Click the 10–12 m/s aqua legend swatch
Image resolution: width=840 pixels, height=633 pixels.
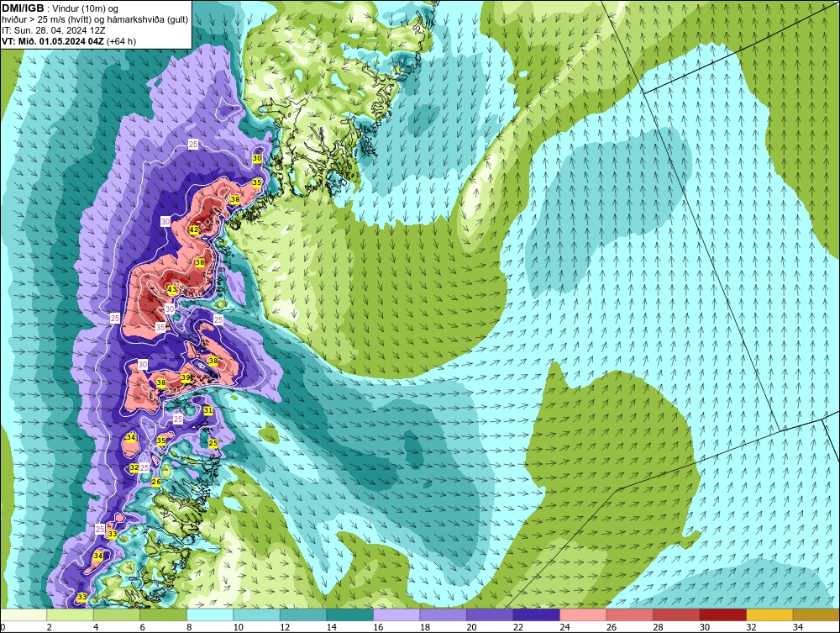[x=256, y=615]
